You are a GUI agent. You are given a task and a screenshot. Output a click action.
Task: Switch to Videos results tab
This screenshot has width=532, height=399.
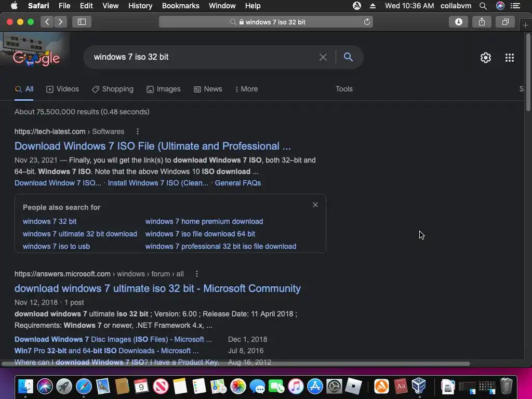[x=62, y=89]
